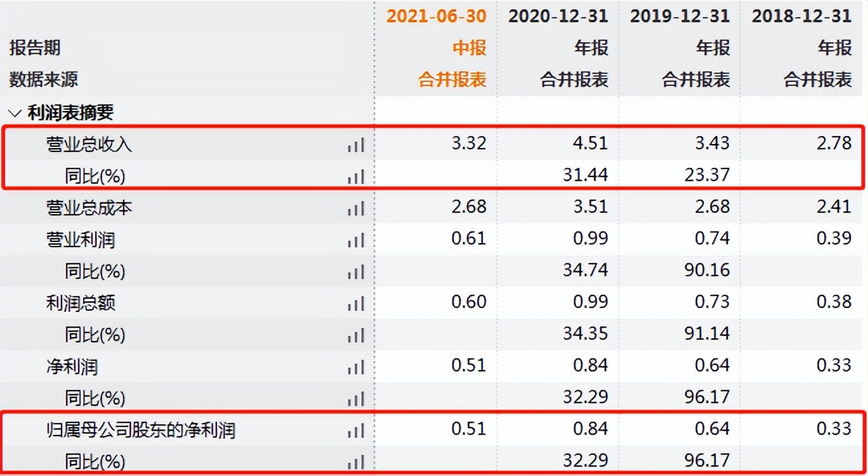Open the trend chart for 营业总收入
The height and width of the screenshot is (476, 868).
pyautogui.click(x=357, y=144)
